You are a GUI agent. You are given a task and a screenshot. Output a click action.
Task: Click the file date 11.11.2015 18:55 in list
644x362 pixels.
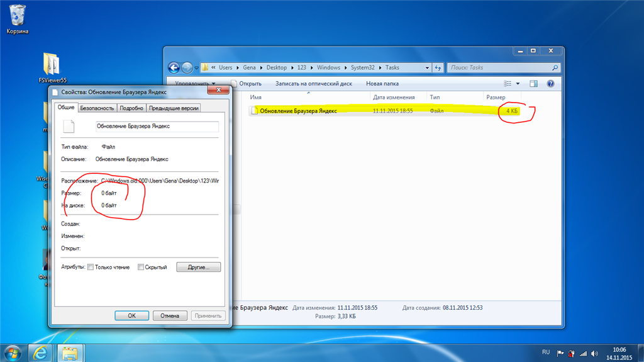coord(392,111)
